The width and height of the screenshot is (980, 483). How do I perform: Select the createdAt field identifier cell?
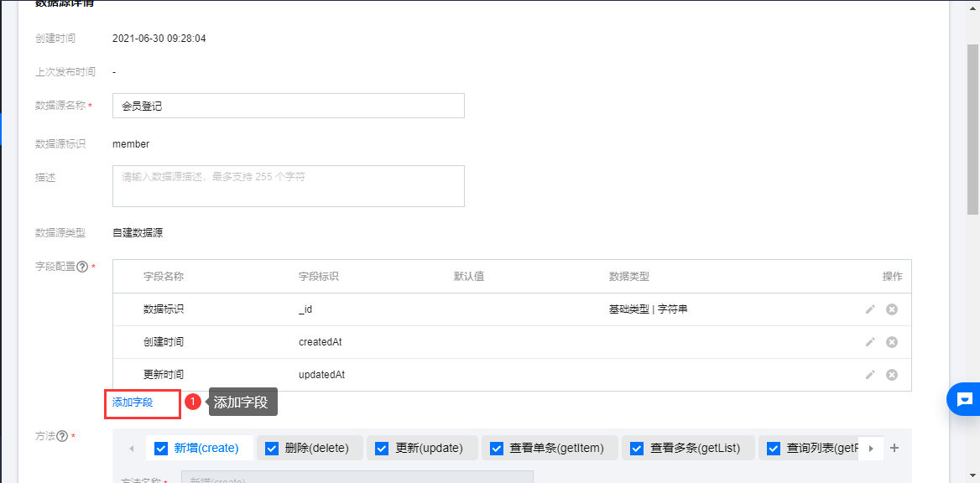pyautogui.click(x=320, y=342)
